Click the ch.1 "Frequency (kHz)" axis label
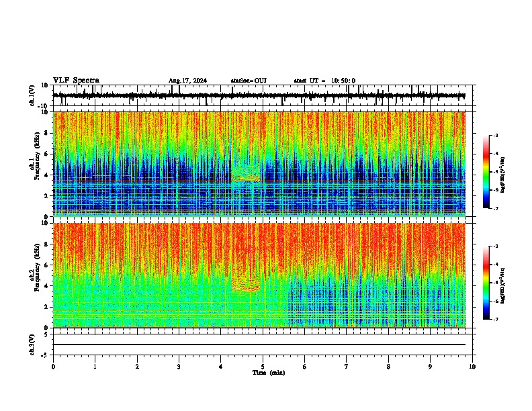532x411 pixels. 37,154
